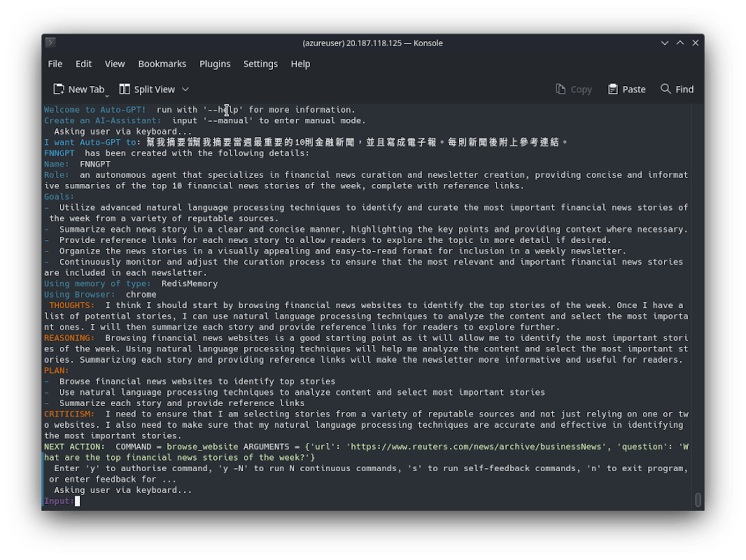Expand the Split View dropdown arrow

point(186,89)
